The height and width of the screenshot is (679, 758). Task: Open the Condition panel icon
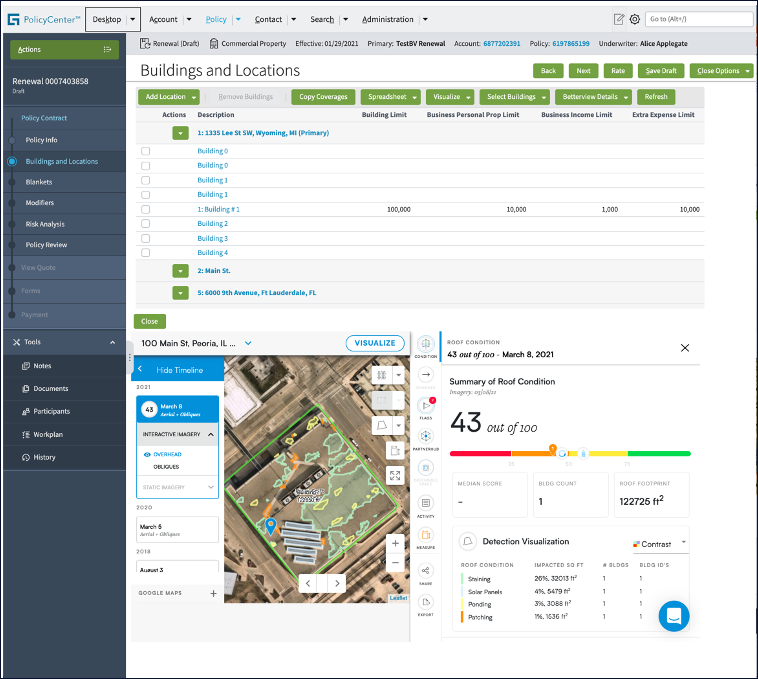coord(425,344)
